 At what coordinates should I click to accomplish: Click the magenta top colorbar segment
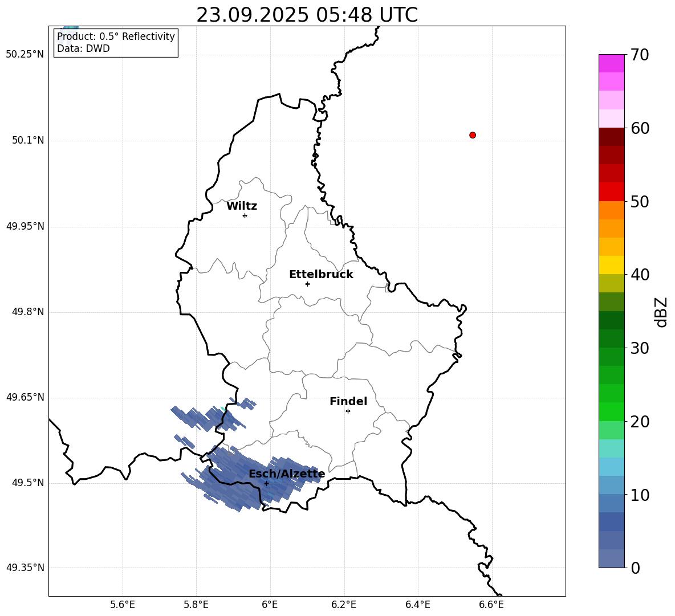tap(612, 63)
